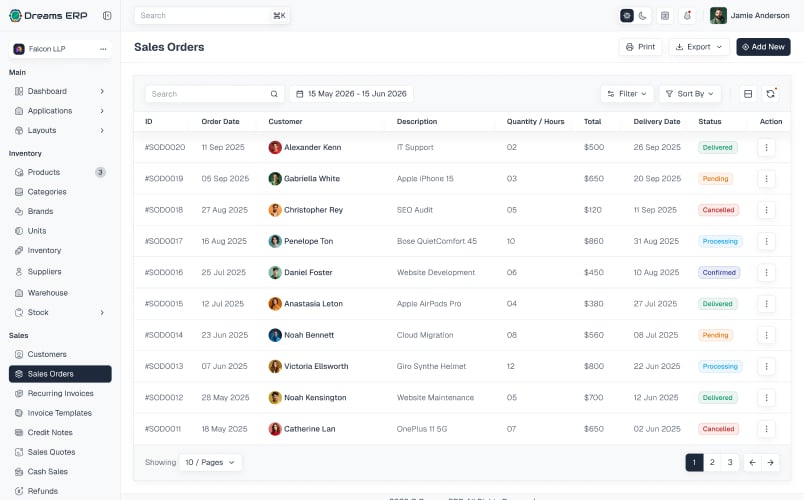Go to the next page arrow

(x=770, y=462)
